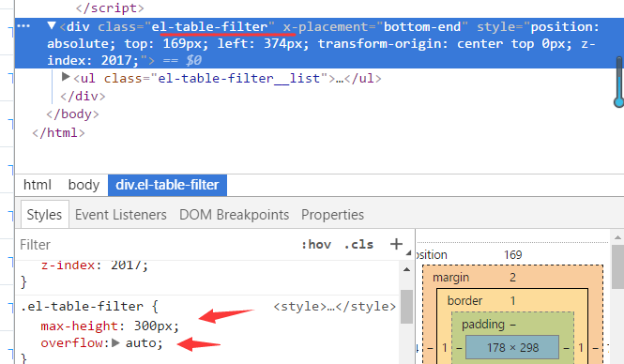Click the margin value 2 in box model
This screenshot has height=364, width=624.
(x=512, y=278)
